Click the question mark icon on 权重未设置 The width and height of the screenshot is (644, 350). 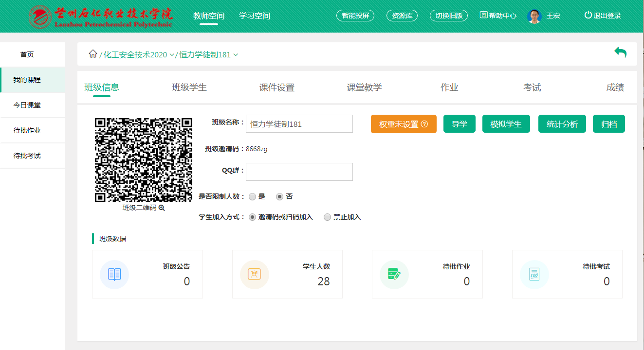[x=424, y=124]
